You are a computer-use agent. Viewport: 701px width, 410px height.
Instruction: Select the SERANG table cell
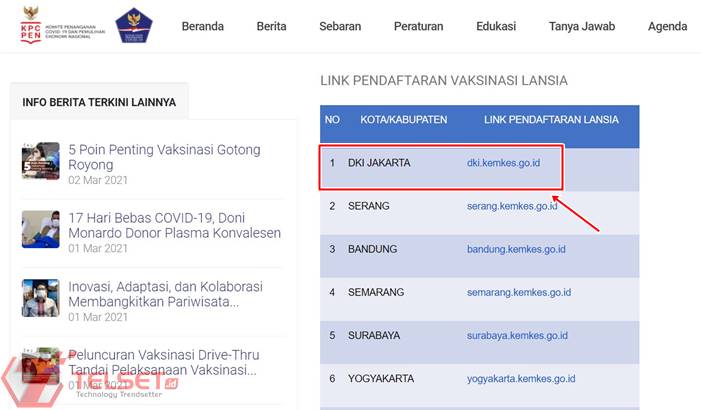369,206
